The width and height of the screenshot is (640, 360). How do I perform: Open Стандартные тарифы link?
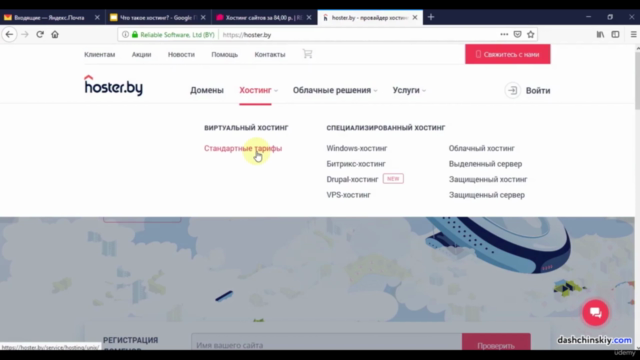coord(243,148)
